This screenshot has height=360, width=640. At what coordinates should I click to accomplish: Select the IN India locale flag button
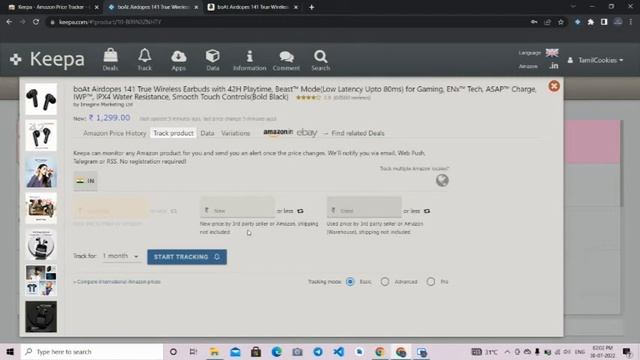coord(85,181)
